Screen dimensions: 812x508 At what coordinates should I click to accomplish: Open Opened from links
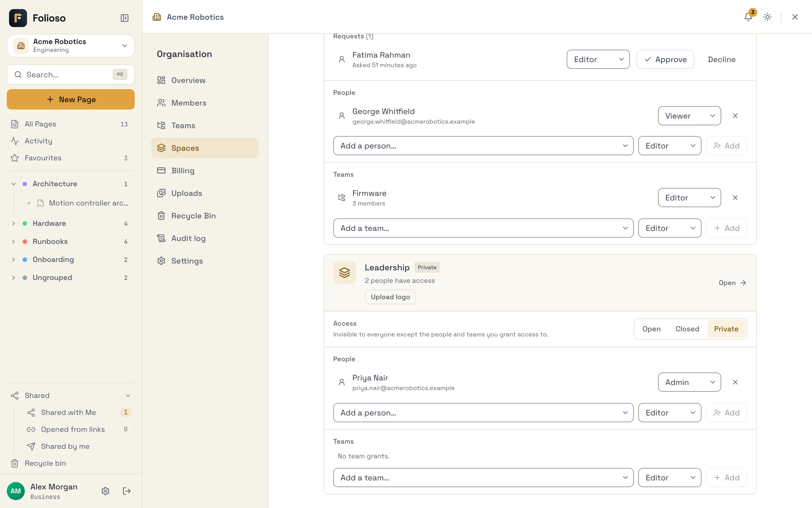click(79, 429)
